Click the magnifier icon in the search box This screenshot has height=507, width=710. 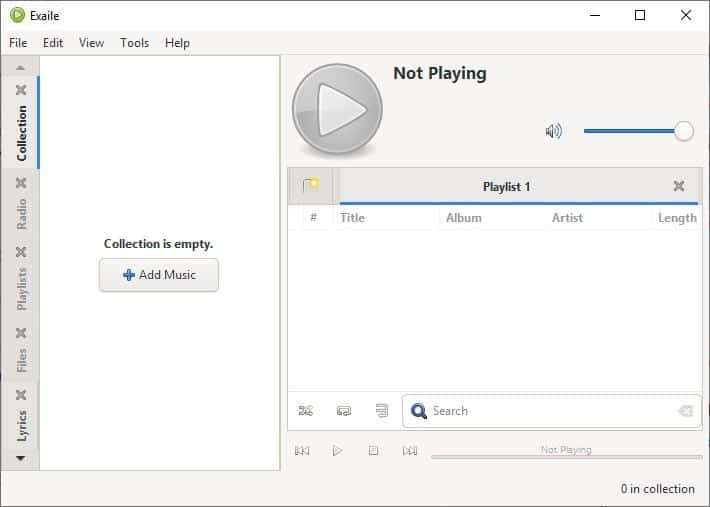(x=418, y=411)
